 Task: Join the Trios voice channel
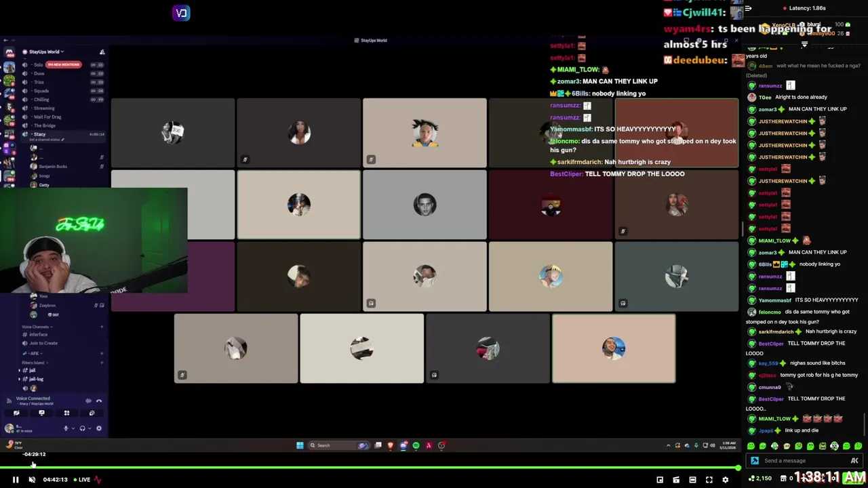(x=39, y=82)
